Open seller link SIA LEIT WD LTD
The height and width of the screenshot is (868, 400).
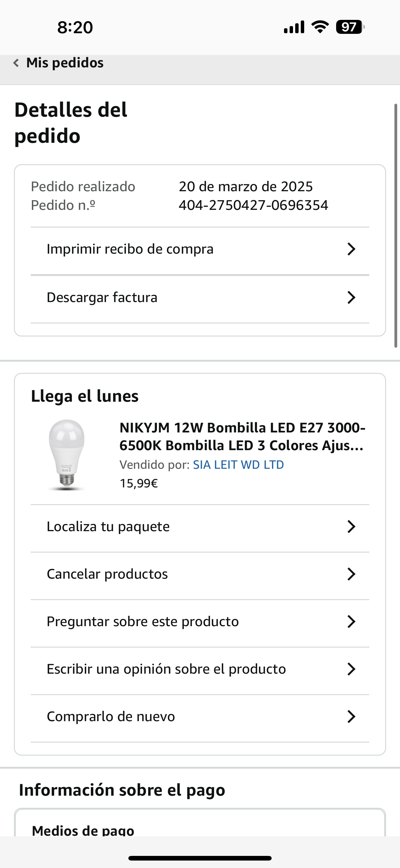point(238,465)
